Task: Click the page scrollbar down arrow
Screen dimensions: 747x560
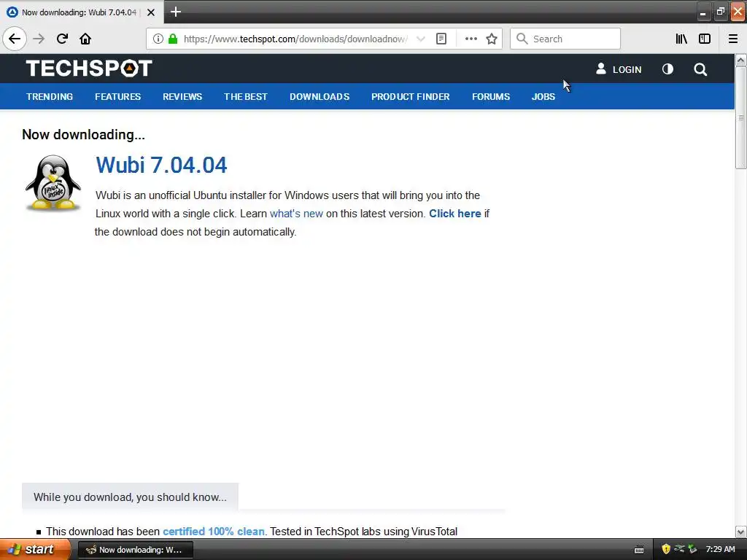Action: pos(741,532)
